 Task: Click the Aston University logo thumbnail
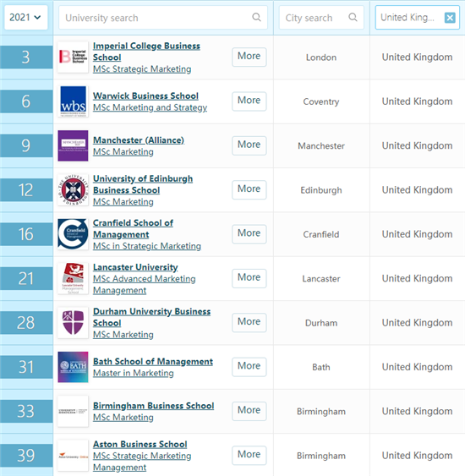tap(74, 456)
